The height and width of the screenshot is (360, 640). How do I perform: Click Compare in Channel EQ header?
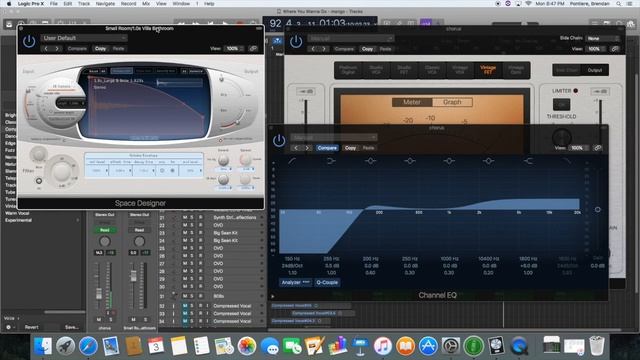coord(327,148)
